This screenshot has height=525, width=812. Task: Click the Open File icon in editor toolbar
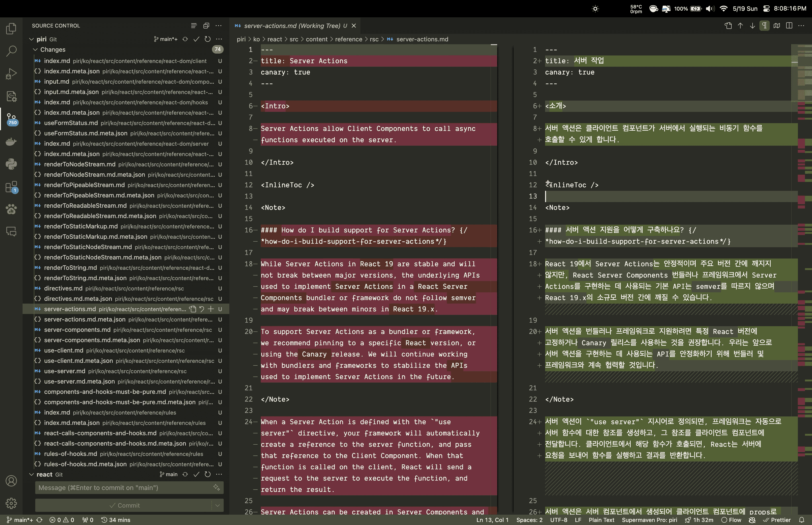pos(728,26)
